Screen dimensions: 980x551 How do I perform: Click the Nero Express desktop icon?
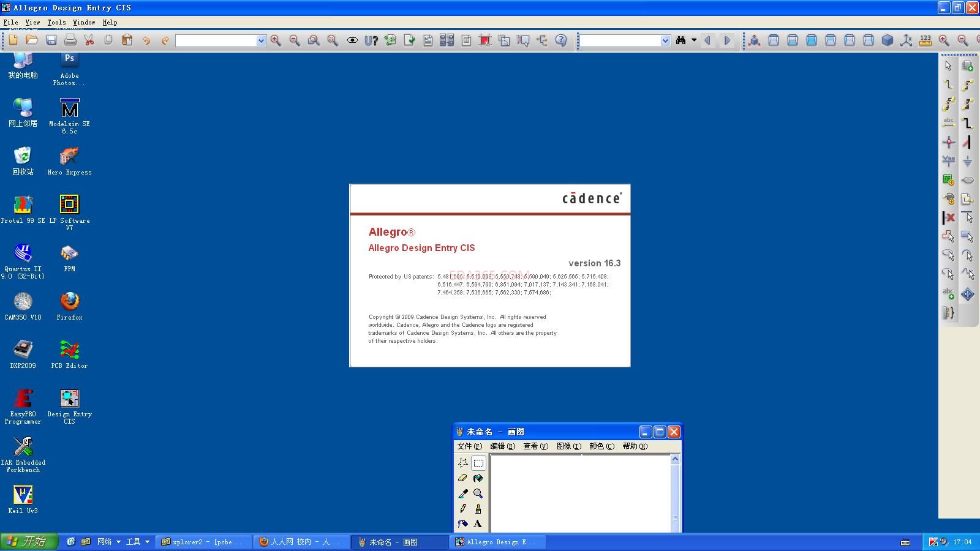(x=69, y=161)
